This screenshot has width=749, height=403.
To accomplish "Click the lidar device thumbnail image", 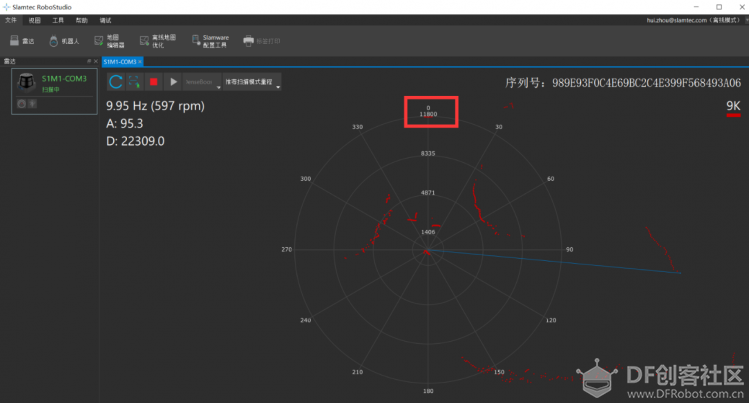I will tap(26, 82).
